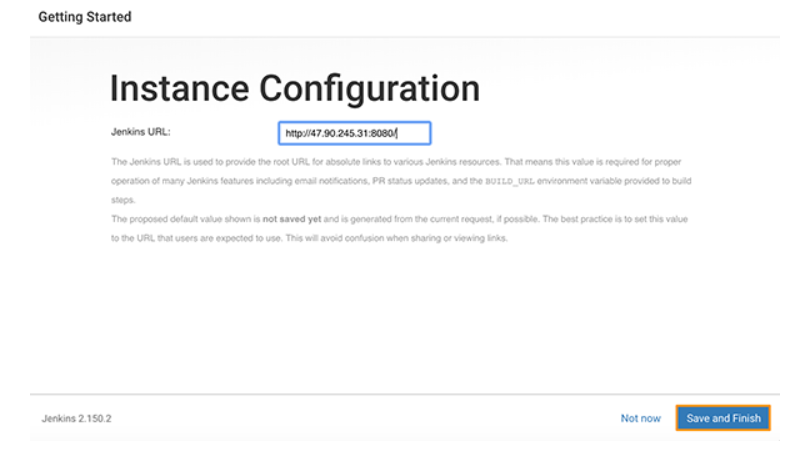Focus the Jenkins URL input field

click(354, 133)
